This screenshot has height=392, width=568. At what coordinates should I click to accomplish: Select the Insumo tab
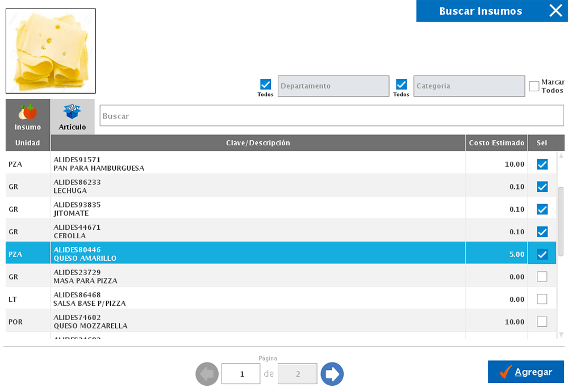click(x=28, y=117)
